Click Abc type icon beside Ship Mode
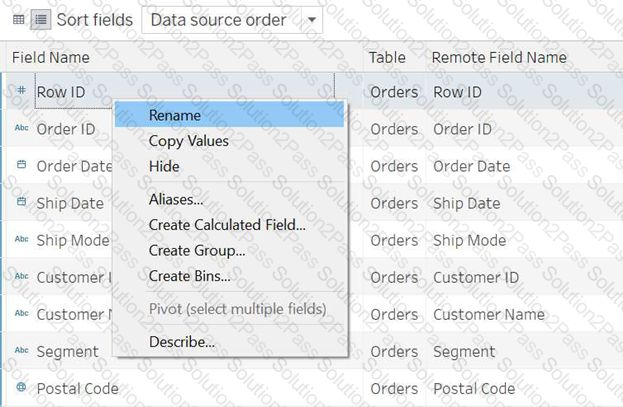Image resolution: width=623 pixels, height=407 pixels. 21,241
